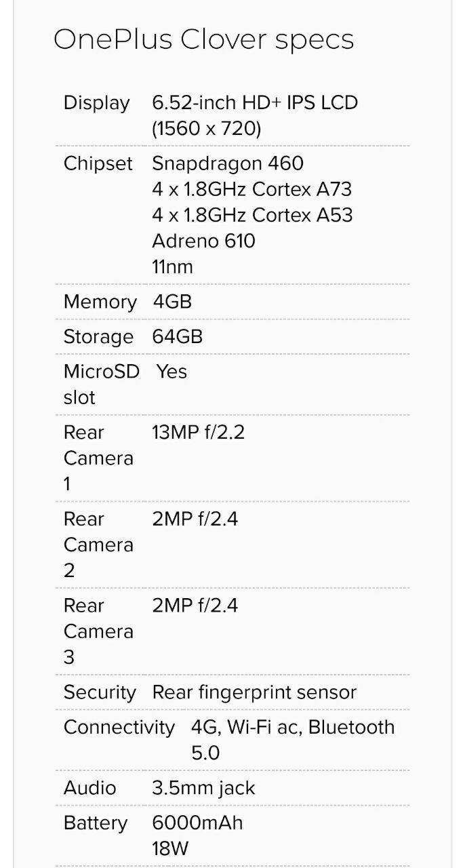
Task: Tap the Rear Camera 3 label
Action: [x=98, y=631]
